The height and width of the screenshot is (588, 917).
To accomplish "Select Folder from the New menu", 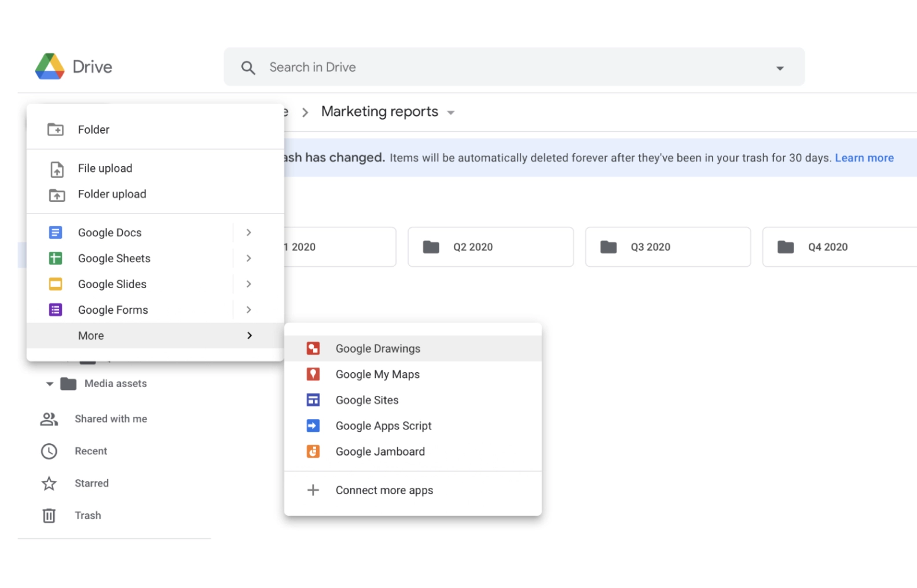I will 155,130.
